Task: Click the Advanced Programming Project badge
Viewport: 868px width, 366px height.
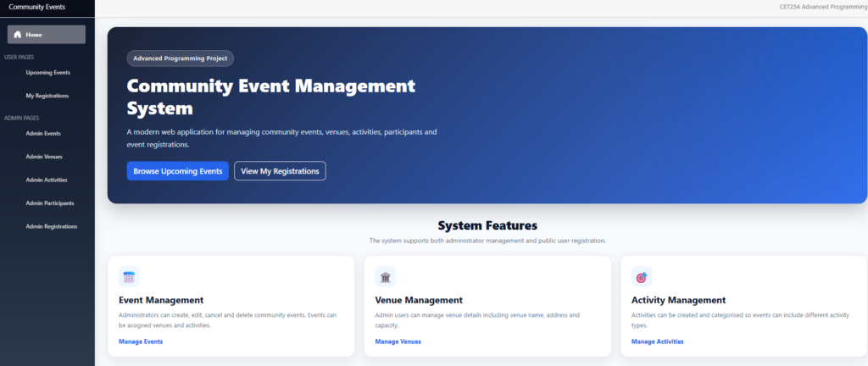Action: click(x=181, y=58)
